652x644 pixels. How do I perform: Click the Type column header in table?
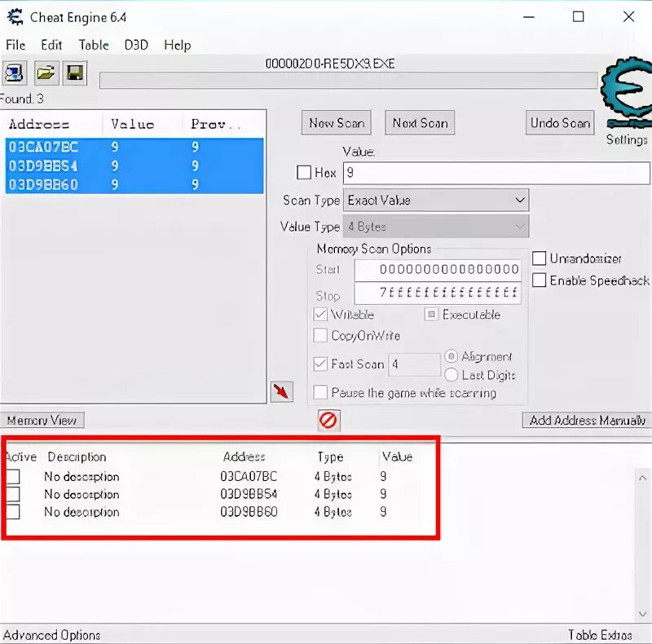pyautogui.click(x=330, y=457)
